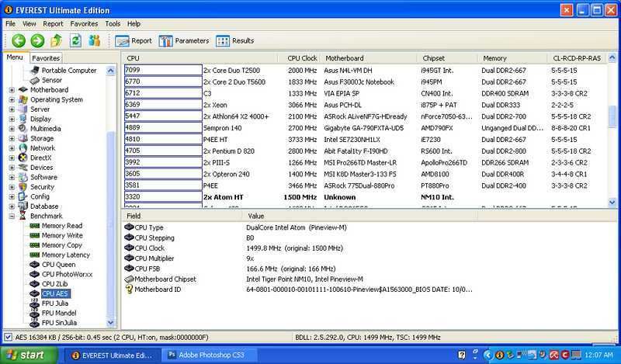Open the Tools menu
This screenshot has height=364, width=621.
point(113,24)
